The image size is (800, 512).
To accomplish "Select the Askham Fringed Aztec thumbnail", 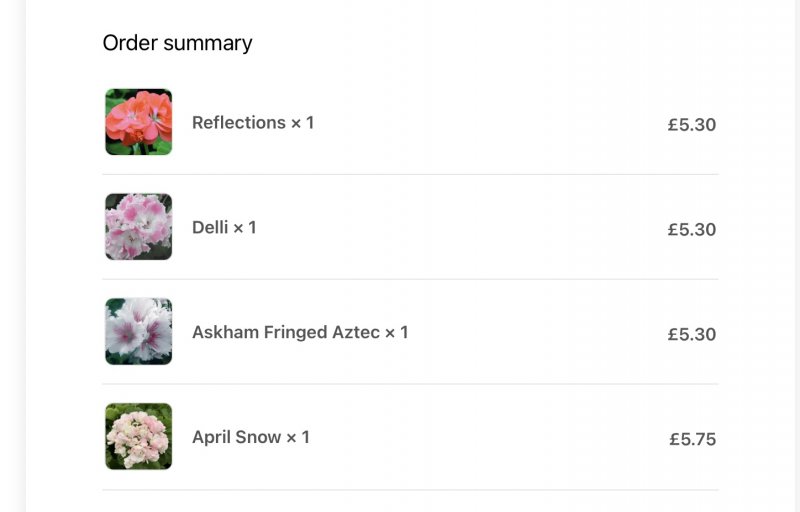I will tap(139, 332).
